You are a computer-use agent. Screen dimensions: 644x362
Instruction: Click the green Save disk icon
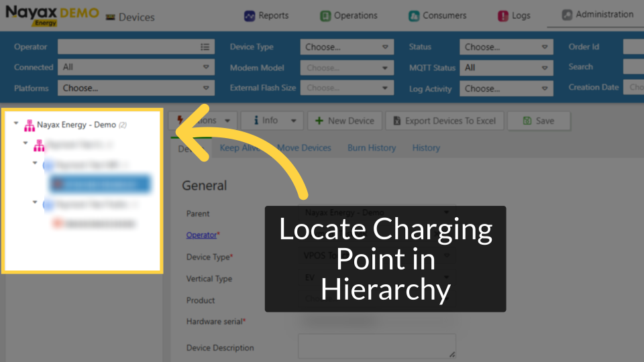tap(527, 121)
